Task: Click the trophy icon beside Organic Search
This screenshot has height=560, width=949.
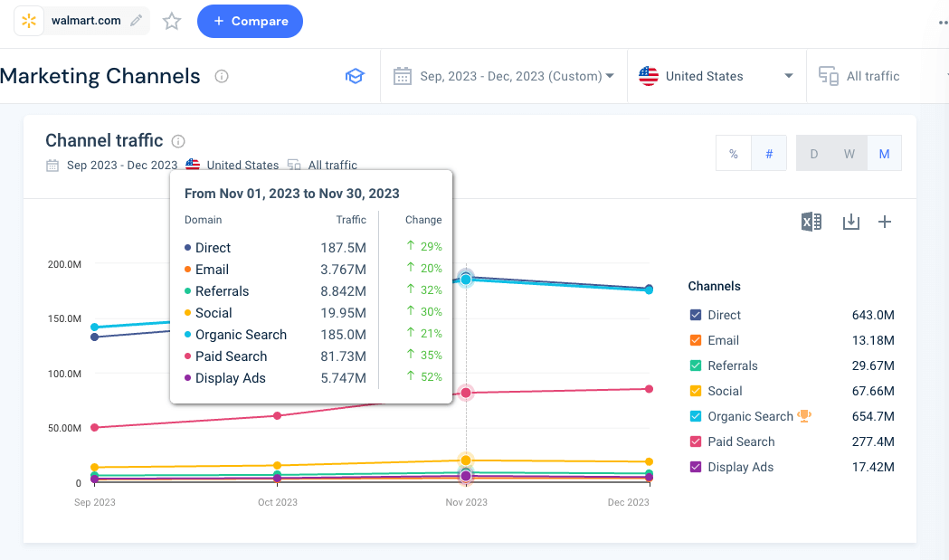Action: click(x=804, y=416)
